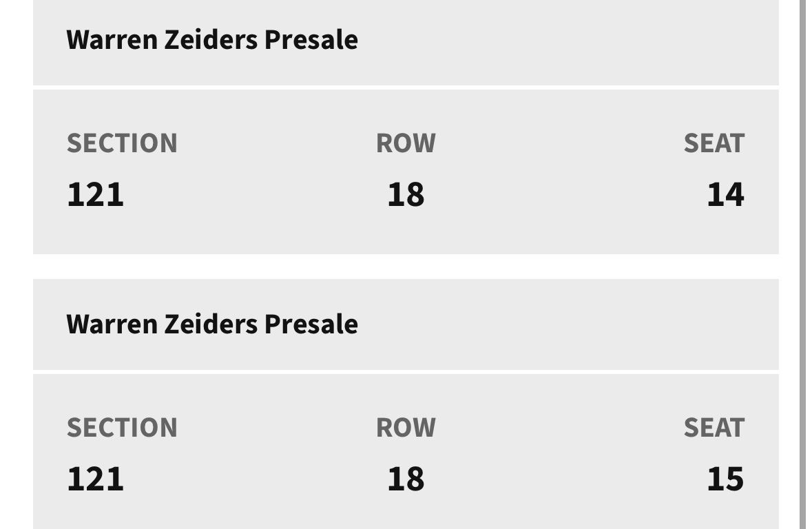Select seat number 14
Image resolution: width=812 pixels, height=529 pixels.
[x=725, y=194]
